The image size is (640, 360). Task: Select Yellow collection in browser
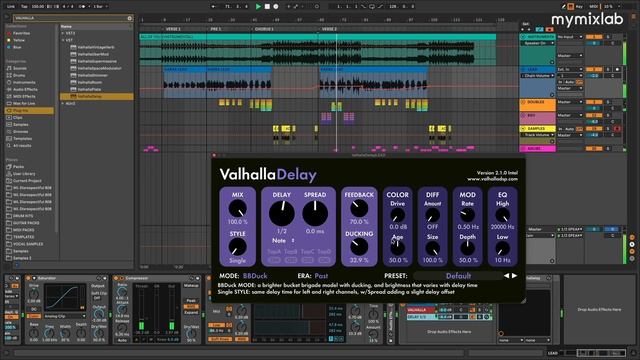tap(19, 40)
